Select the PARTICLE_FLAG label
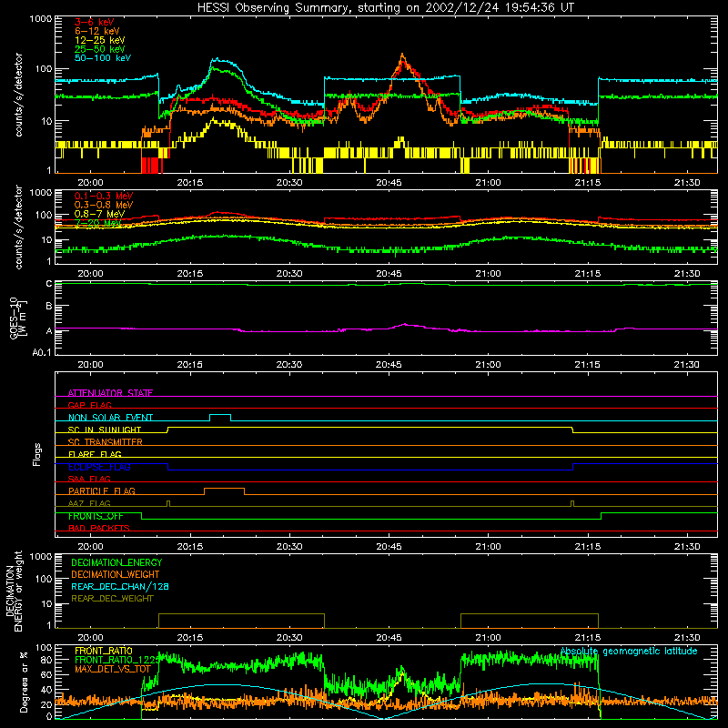Screen dimensions: 728x728 pyautogui.click(x=102, y=490)
